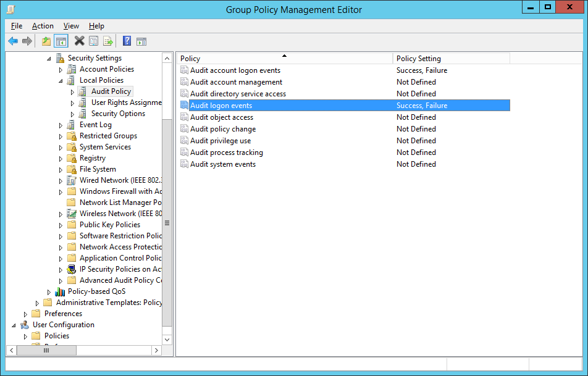The height and width of the screenshot is (376, 588).
Task: Collapse the Security Settings node
Action: click(x=49, y=59)
